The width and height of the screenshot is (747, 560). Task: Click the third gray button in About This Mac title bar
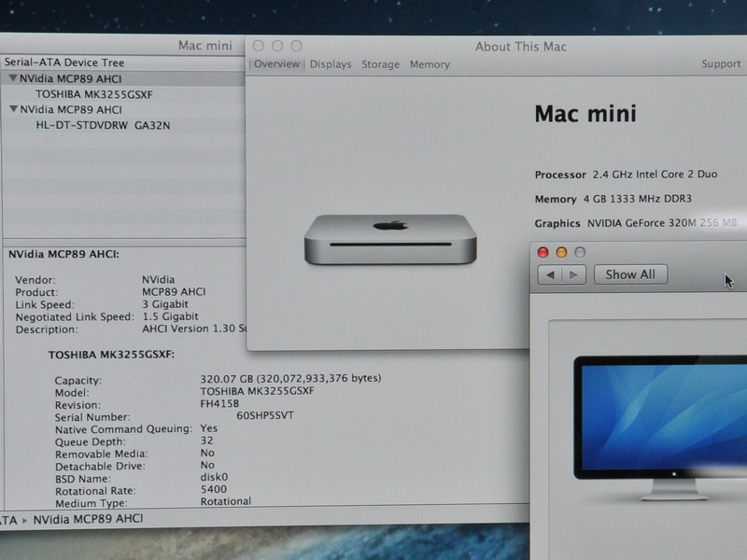(296, 46)
